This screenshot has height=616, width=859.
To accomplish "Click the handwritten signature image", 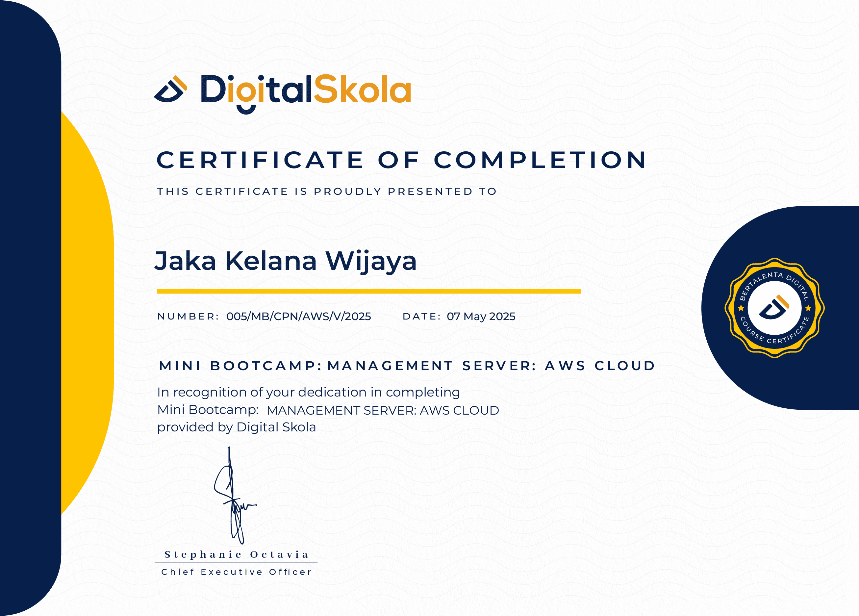I will tap(235, 496).
